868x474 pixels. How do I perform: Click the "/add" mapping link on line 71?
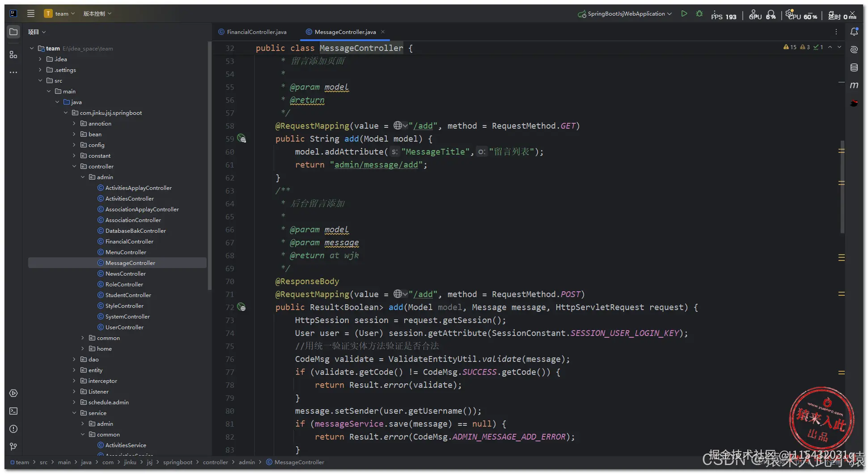[423, 294]
